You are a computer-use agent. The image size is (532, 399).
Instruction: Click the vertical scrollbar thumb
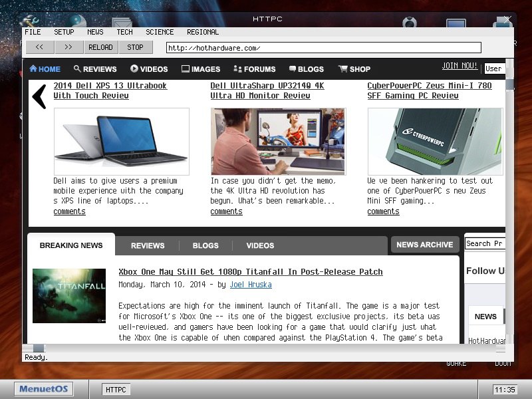pos(509,85)
